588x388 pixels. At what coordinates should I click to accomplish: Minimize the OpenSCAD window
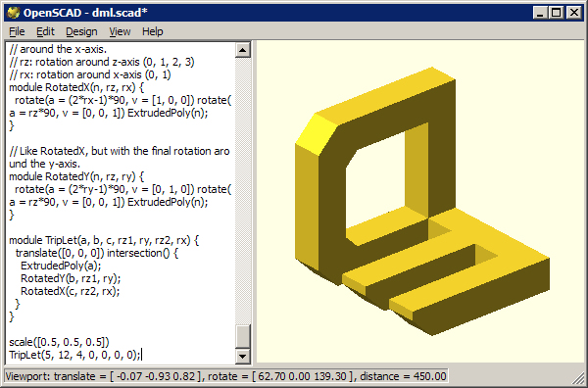pyautogui.click(x=540, y=13)
